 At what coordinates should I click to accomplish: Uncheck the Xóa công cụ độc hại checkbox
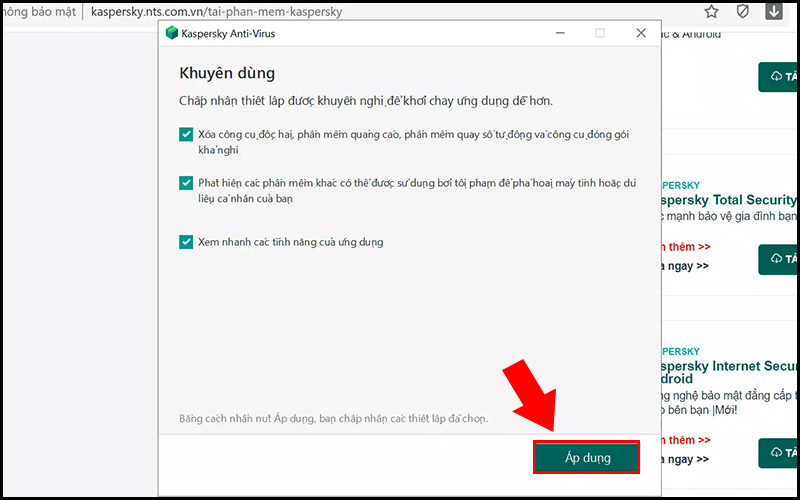click(186, 134)
